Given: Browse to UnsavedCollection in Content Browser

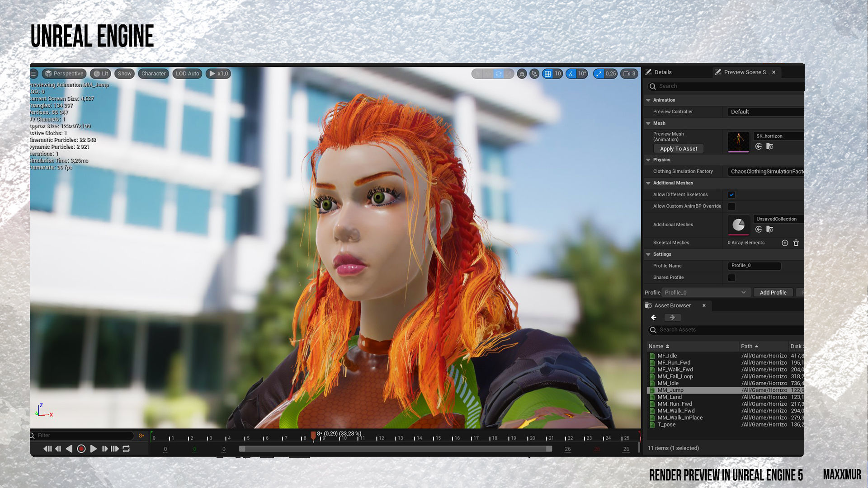Looking at the screenshot, I should coord(770,230).
